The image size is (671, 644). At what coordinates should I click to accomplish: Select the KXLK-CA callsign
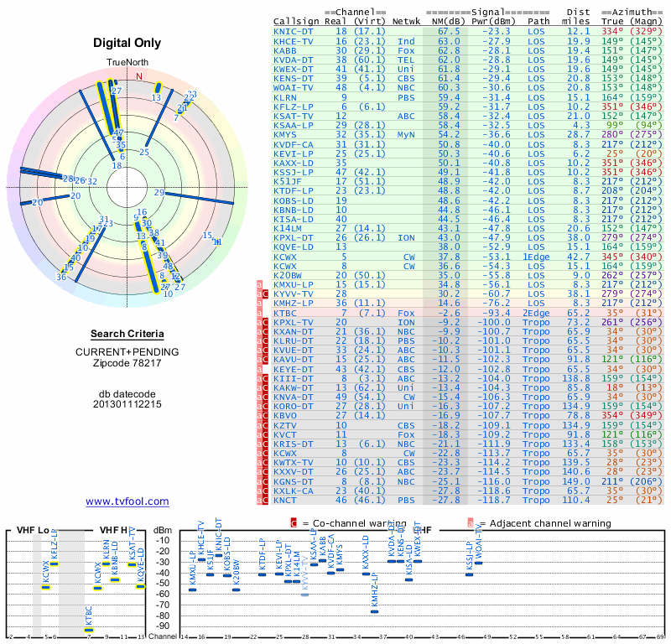(x=293, y=491)
